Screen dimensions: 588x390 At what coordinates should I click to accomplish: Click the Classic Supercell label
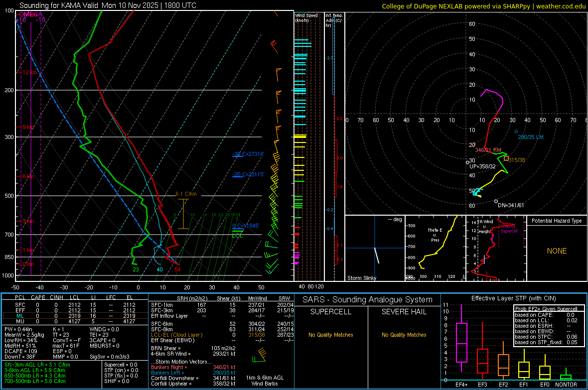coord(509,229)
